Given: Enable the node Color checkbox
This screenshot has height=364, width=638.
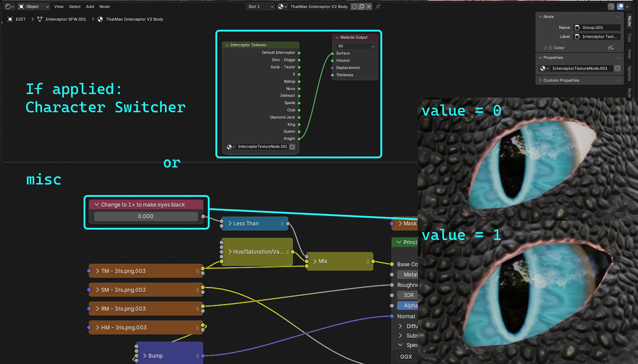Looking at the screenshot, I should (551, 48).
